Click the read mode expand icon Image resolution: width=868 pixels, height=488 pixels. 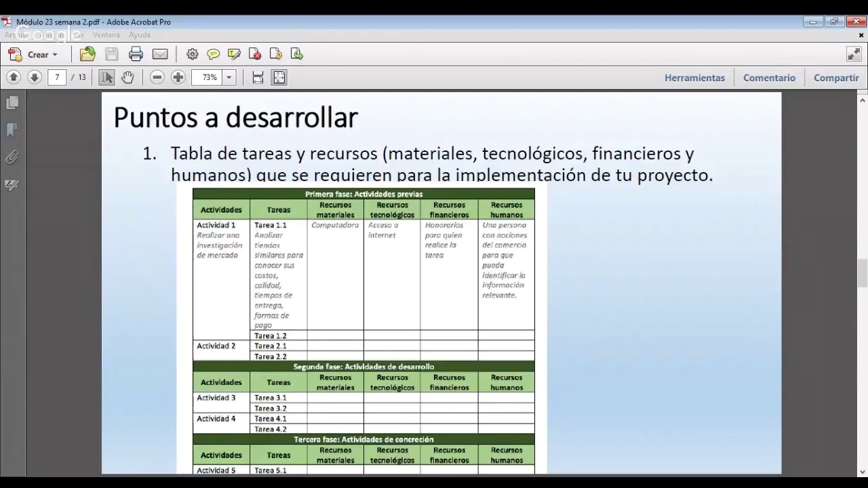point(854,54)
